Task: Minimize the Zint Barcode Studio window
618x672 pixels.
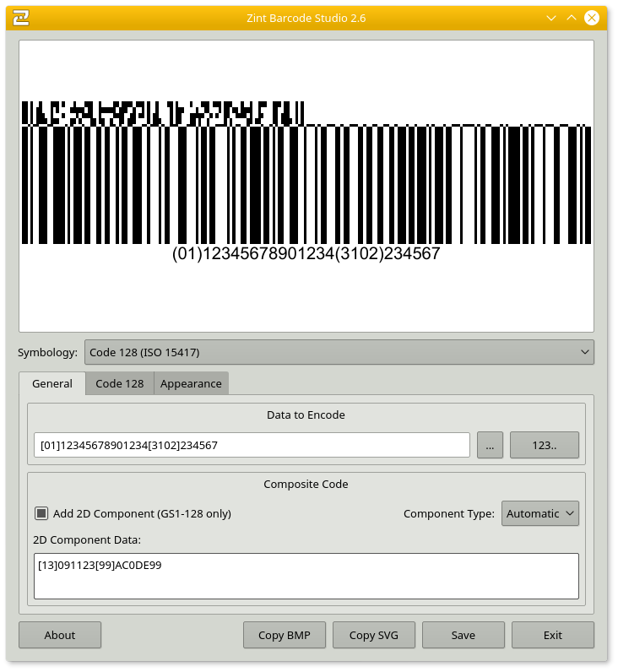Action: pyautogui.click(x=551, y=18)
